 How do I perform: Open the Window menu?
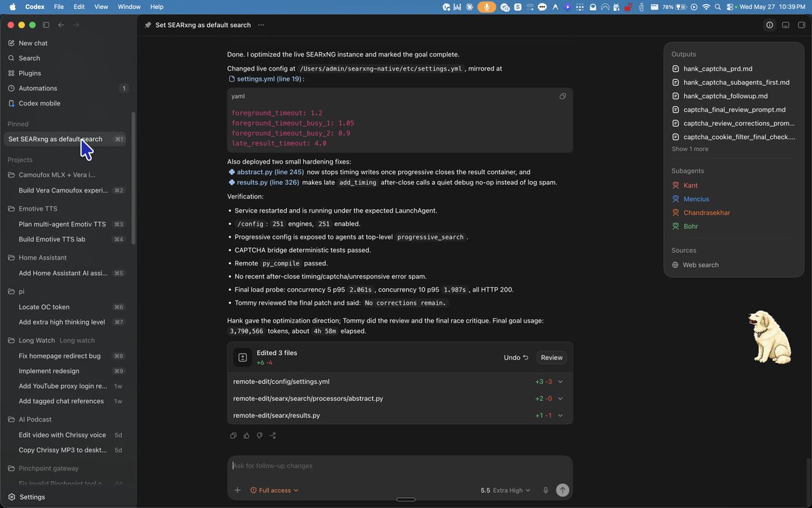click(x=129, y=7)
